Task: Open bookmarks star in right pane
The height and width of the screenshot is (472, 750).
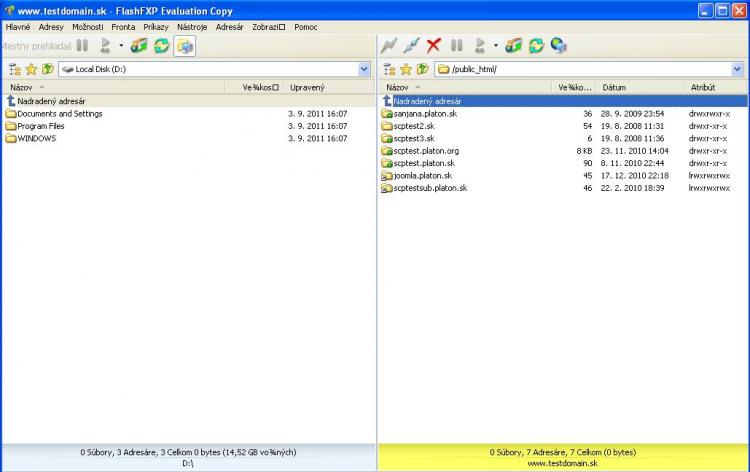Action: [406, 69]
